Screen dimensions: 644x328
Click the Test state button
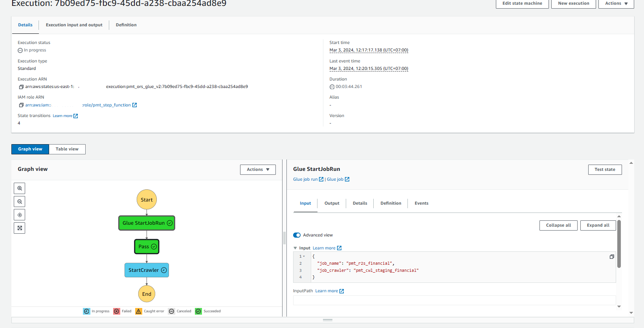click(605, 170)
